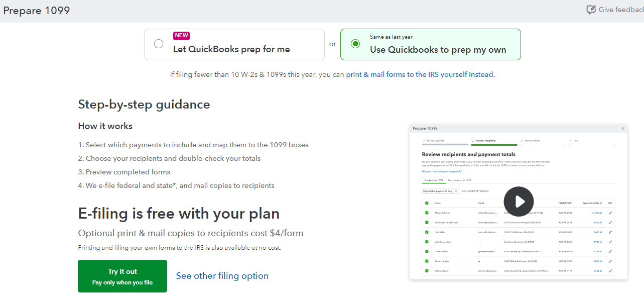The width and height of the screenshot is (644, 296).
Task: Play the Prepare 1099s demo video
Action: pos(519,201)
